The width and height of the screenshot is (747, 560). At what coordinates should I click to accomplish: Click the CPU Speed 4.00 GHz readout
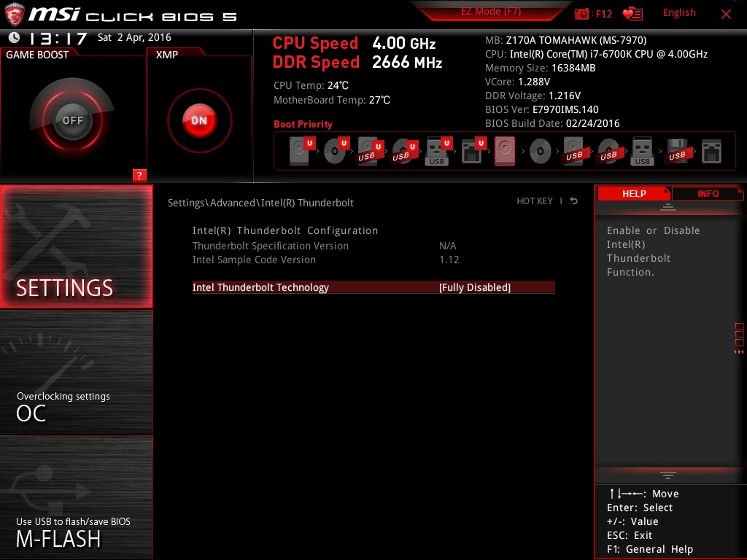coord(354,43)
